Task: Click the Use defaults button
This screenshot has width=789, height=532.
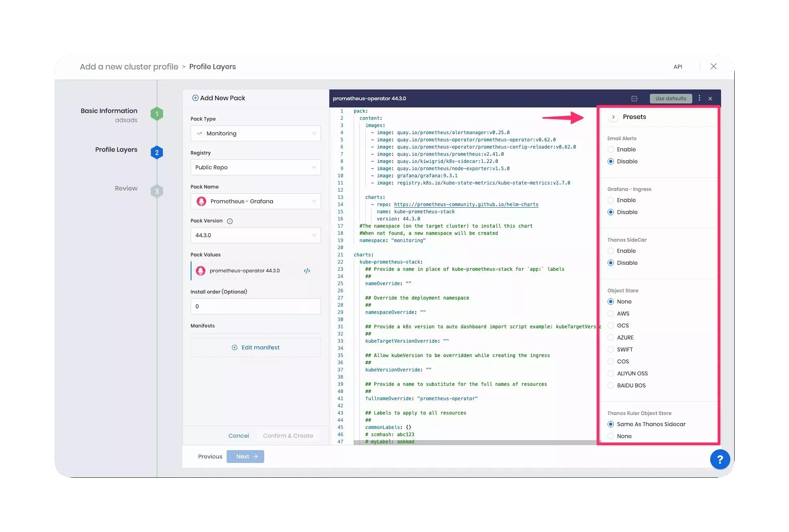Action: point(670,98)
